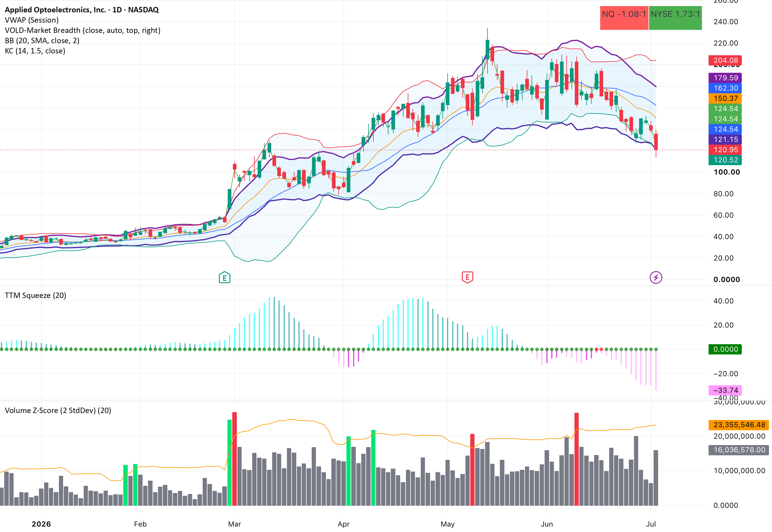Select the VWAP (Session) indicator label
The height and width of the screenshot is (532, 772).
[x=32, y=20]
